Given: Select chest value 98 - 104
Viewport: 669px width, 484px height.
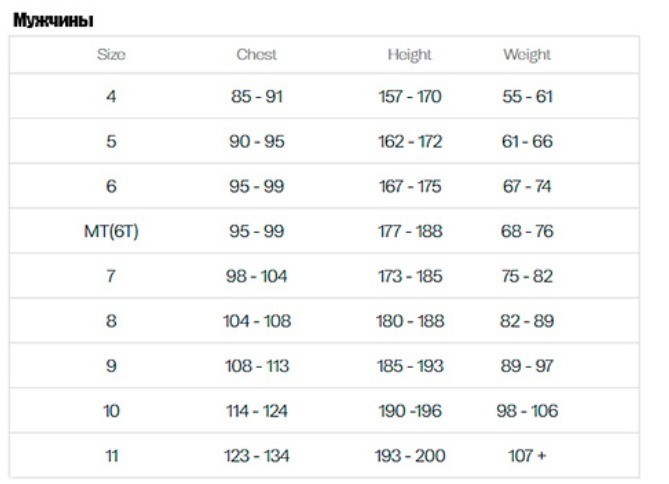Looking at the screenshot, I should (256, 276).
